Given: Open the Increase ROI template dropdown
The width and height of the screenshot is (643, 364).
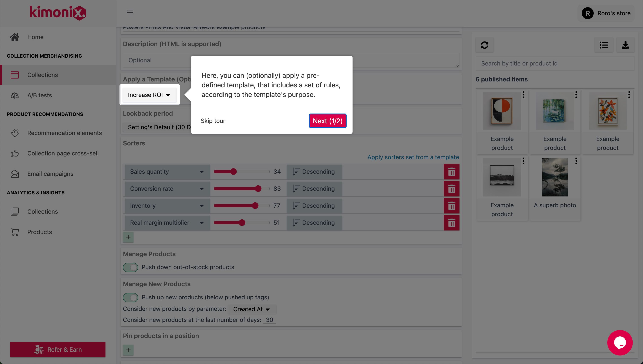Looking at the screenshot, I should coord(149,95).
